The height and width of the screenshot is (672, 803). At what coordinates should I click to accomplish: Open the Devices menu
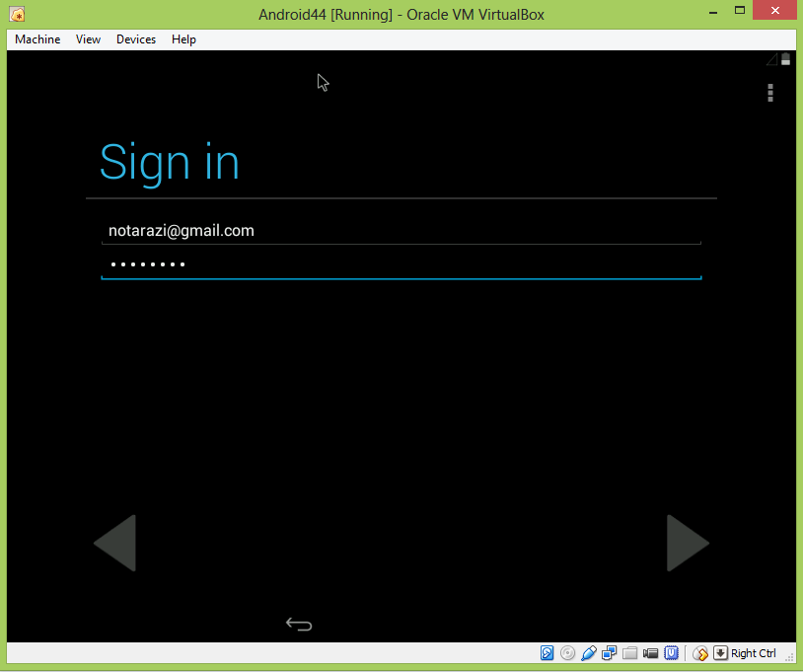[x=136, y=39]
